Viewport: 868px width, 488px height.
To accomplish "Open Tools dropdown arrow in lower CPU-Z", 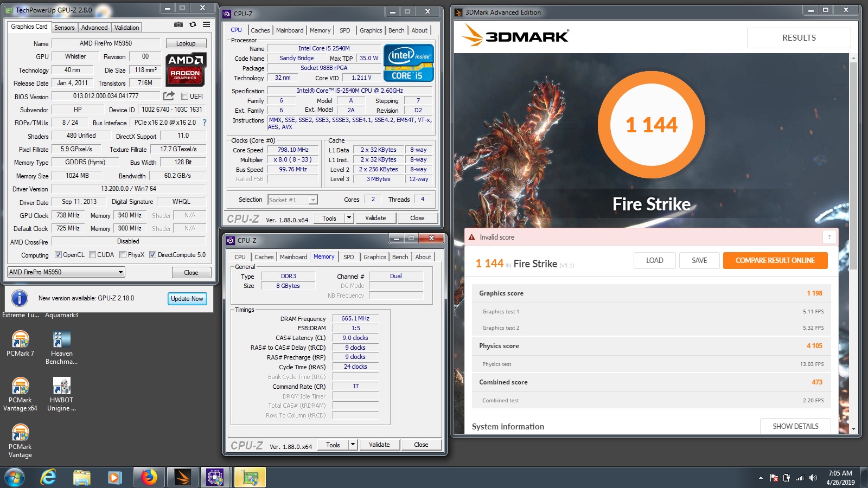I will tap(353, 445).
